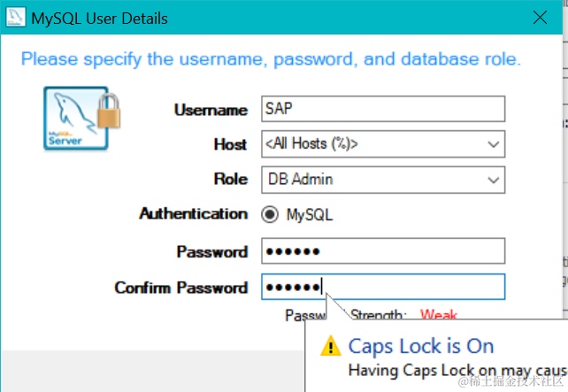This screenshot has width=568, height=392.
Task: Click the 'Confirm Password' label
Action: point(181,288)
